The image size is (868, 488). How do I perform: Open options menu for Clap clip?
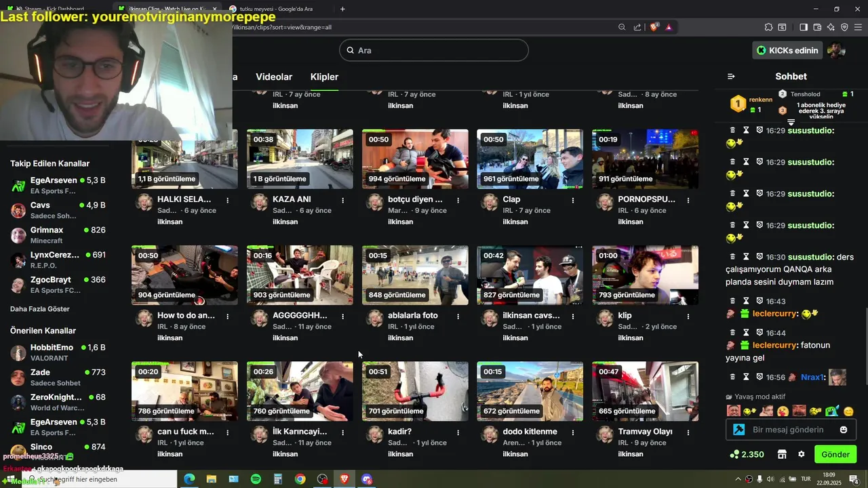click(x=573, y=200)
